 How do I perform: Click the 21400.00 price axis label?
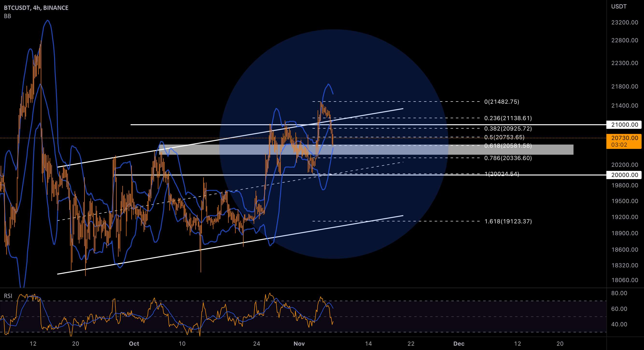(625, 106)
